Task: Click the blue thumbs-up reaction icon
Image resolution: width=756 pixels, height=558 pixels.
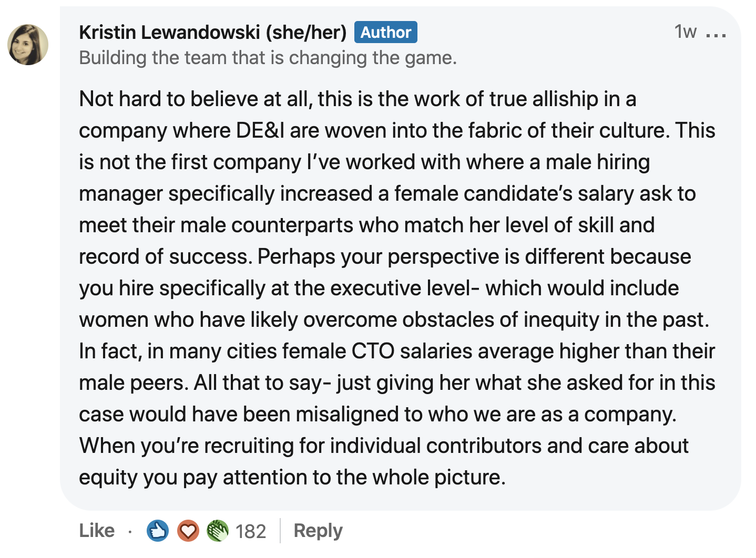Action: (x=158, y=531)
